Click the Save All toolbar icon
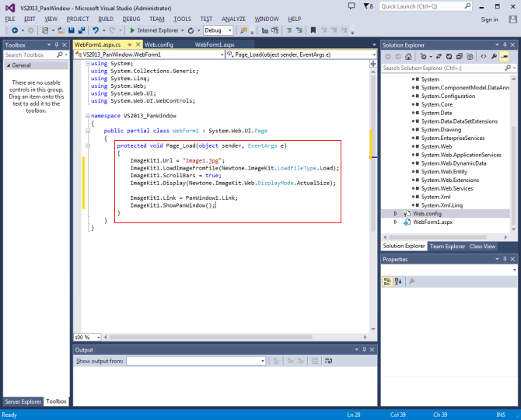Screen dimensions: 521x420 [82, 30]
